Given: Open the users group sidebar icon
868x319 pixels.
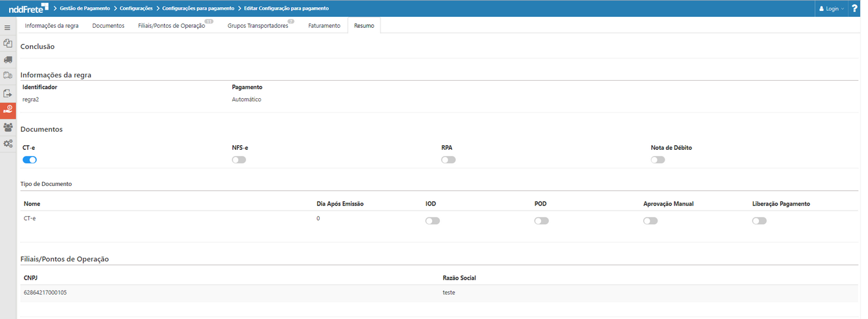Looking at the screenshot, I should (8, 127).
